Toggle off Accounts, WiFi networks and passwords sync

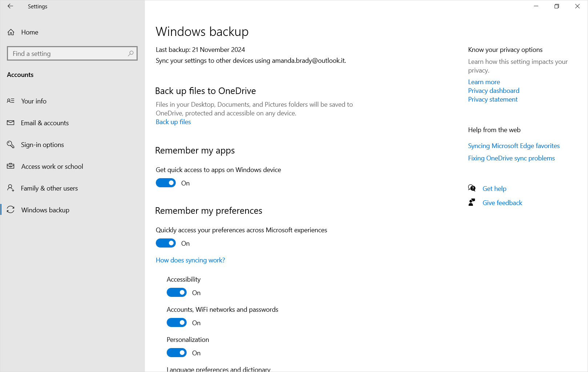(x=177, y=322)
